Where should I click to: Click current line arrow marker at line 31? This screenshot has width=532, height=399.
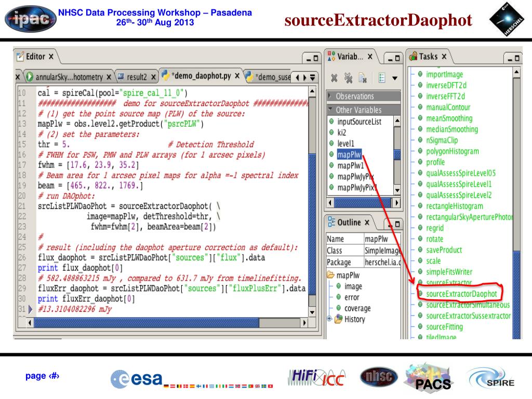(31, 309)
